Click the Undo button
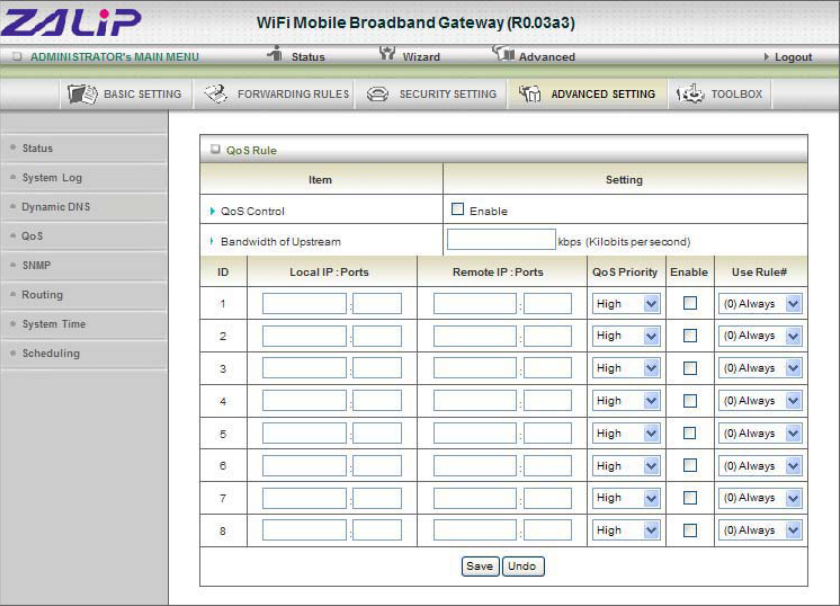 click(522, 566)
